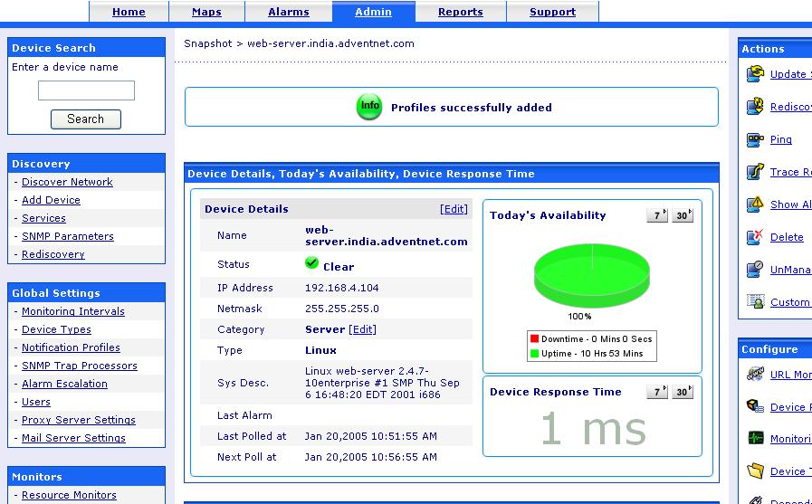Click the green Info icon
The height and width of the screenshot is (504, 812).
pos(368,107)
